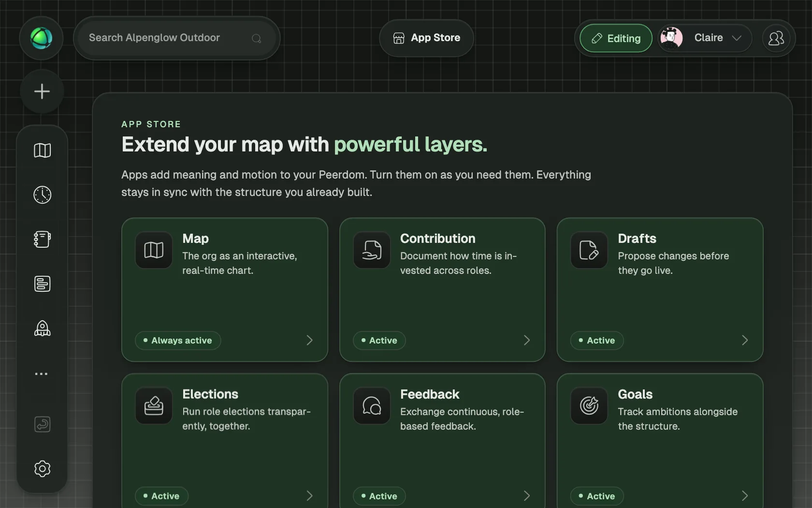Expand Feedback card via its chevron
Image resolution: width=812 pixels, height=508 pixels.
[527, 496]
